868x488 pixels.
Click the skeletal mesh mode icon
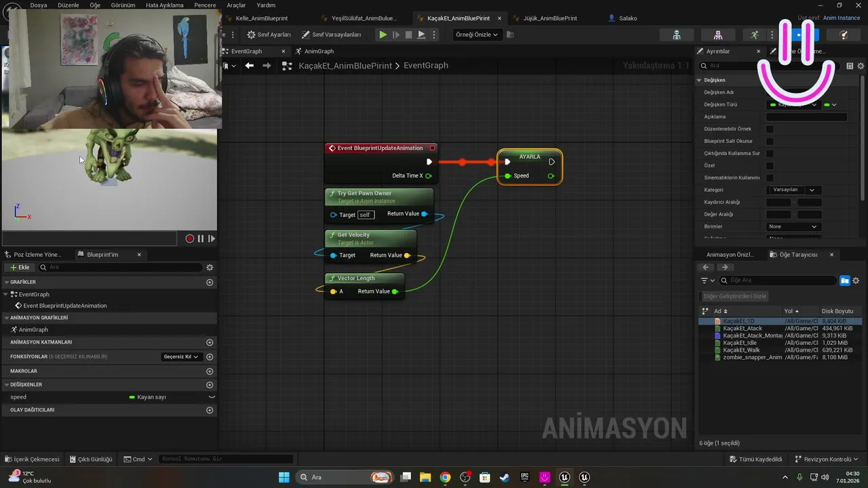718,35
